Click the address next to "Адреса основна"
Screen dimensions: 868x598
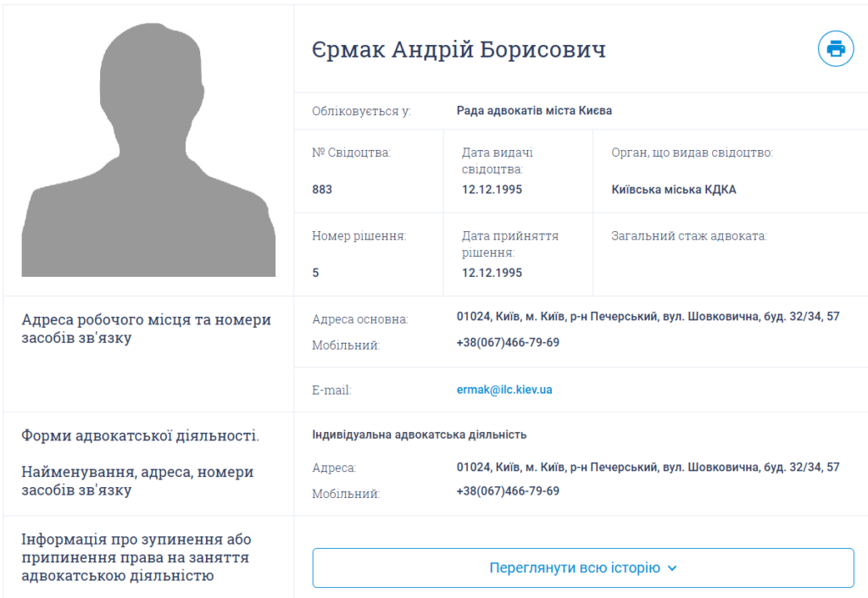tap(648, 317)
